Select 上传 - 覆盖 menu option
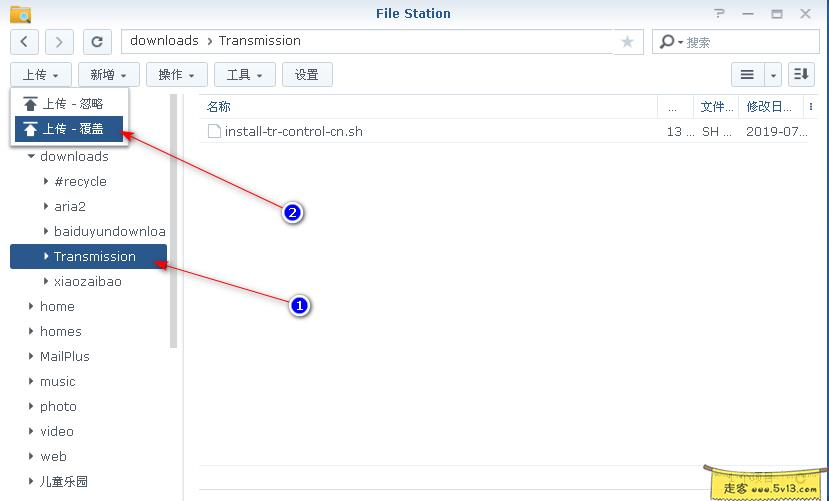This screenshot has height=501, width=829. [x=68, y=129]
